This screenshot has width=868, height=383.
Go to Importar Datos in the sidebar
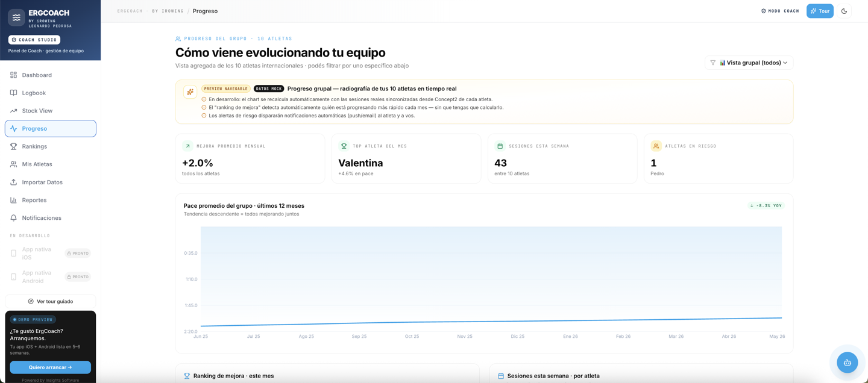(x=51, y=182)
